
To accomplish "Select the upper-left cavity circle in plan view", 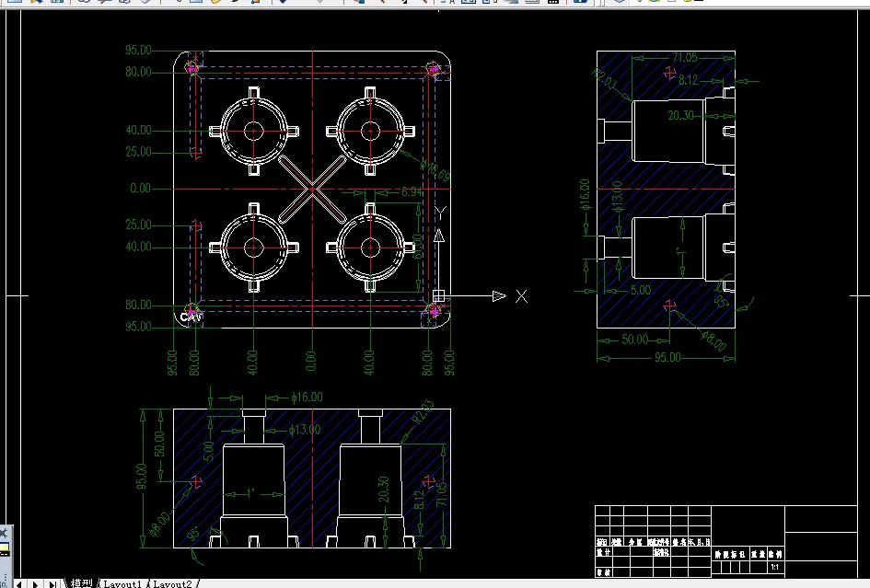I will point(254,131).
